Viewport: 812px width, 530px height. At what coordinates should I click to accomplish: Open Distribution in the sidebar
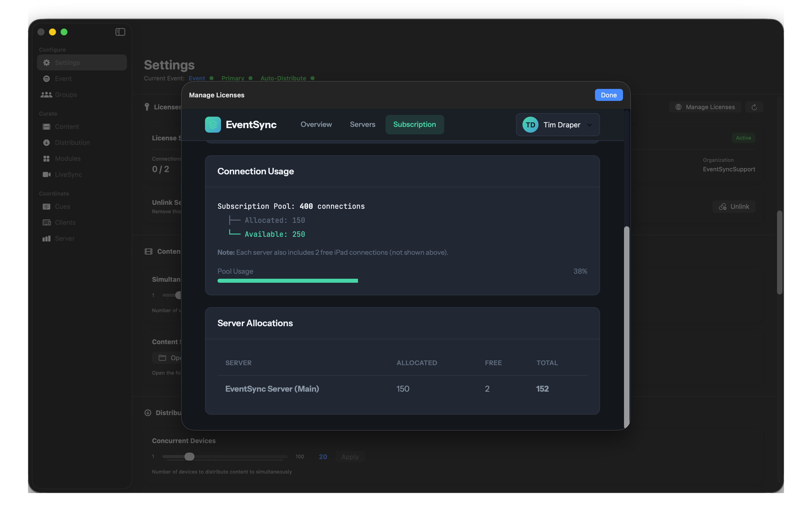pyautogui.click(x=82, y=143)
